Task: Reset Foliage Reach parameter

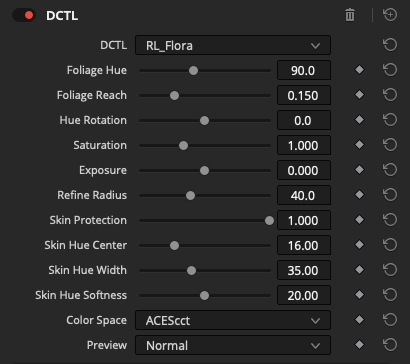Action: (390, 95)
